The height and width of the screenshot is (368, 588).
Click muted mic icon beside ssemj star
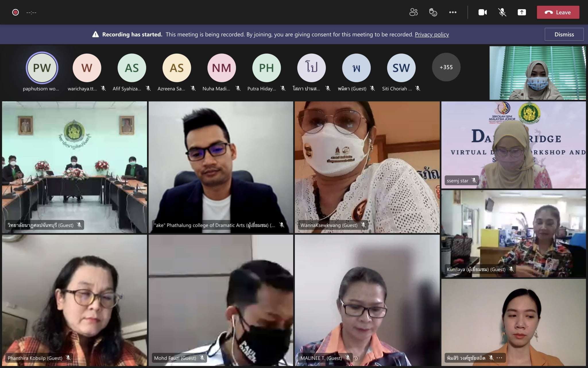tap(474, 181)
